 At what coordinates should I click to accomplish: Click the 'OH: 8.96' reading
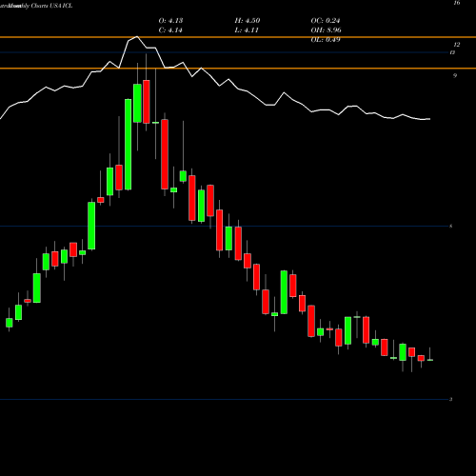[326, 30]
